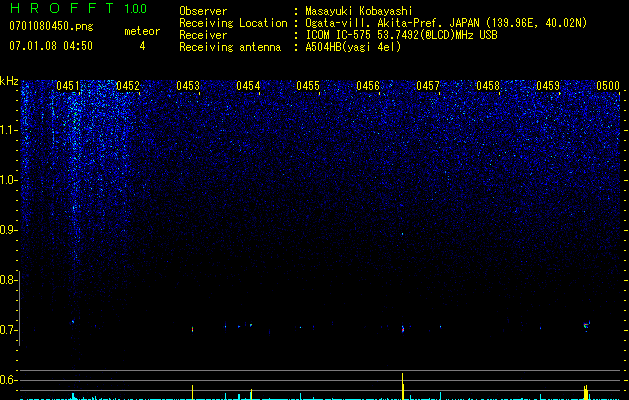Click the 0.8 kHz axis label

click(x=8, y=280)
